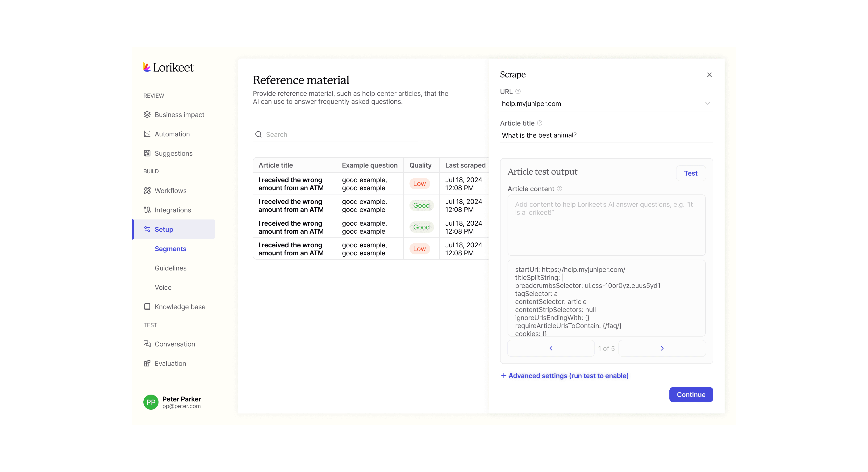Image resolution: width=868 pixels, height=472 pixels.
Task: Click the Setup sliders icon
Action: (147, 229)
